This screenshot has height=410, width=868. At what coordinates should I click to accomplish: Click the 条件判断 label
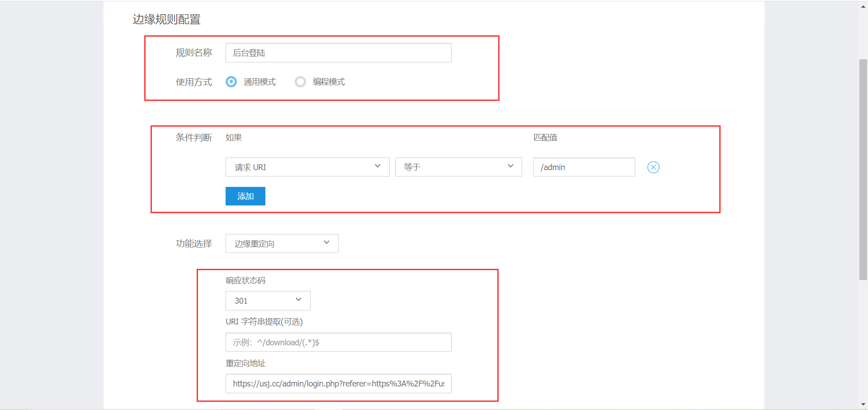tap(193, 138)
